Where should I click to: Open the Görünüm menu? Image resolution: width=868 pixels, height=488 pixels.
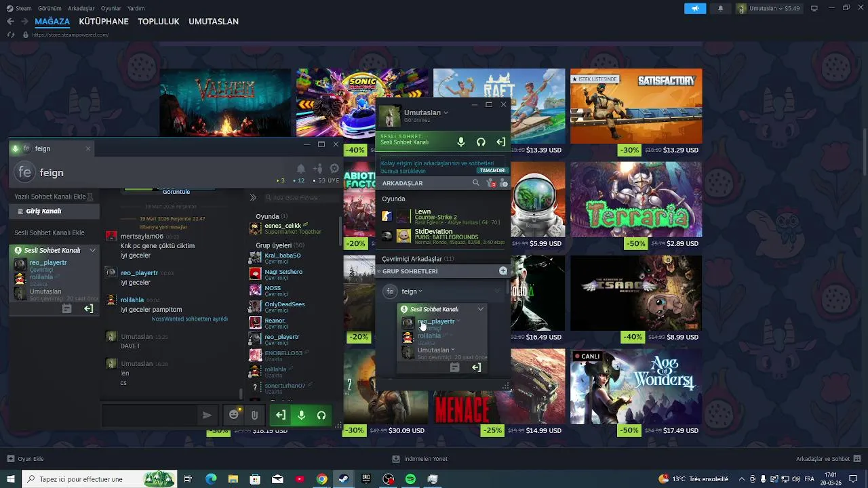tap(50, 8)
